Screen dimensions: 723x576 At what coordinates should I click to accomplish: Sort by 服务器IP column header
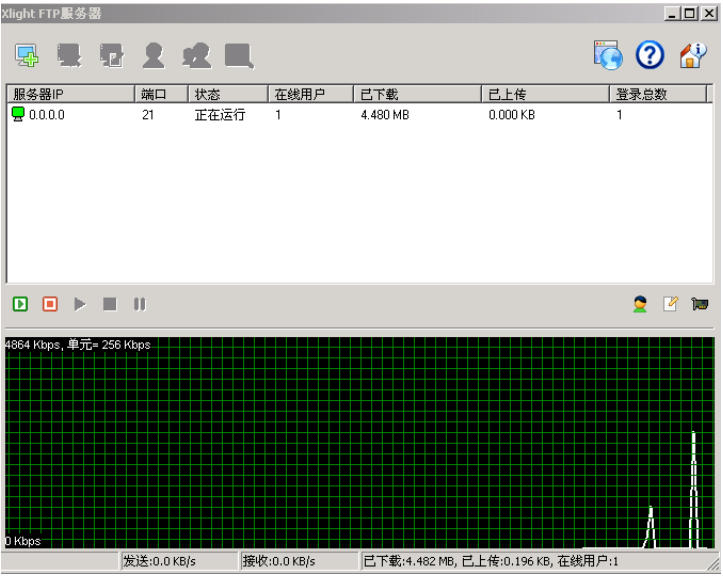coord(70,94)
